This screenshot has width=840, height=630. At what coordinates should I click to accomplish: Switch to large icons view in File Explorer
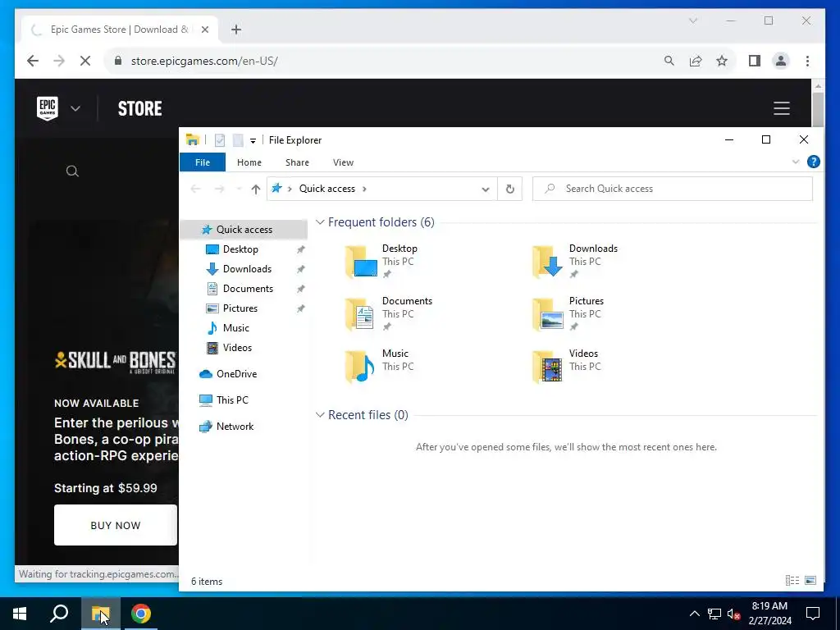(x=810, y=580)
